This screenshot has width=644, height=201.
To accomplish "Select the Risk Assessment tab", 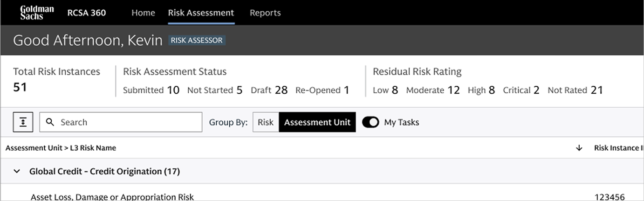I will (201, 13).
